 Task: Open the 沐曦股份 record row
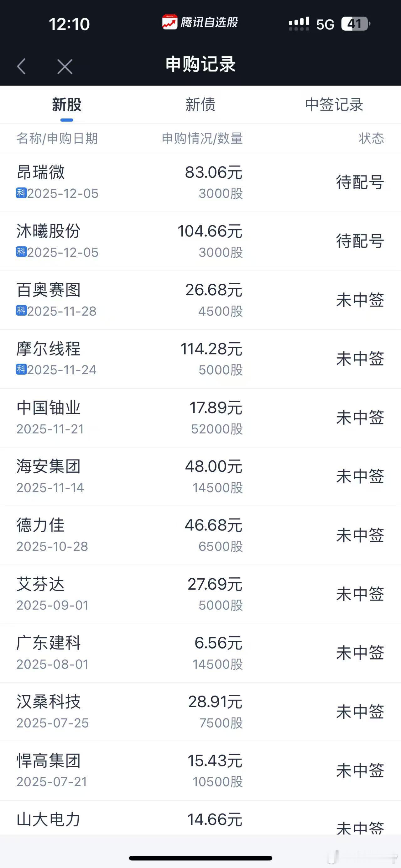(x=200, y=241)
